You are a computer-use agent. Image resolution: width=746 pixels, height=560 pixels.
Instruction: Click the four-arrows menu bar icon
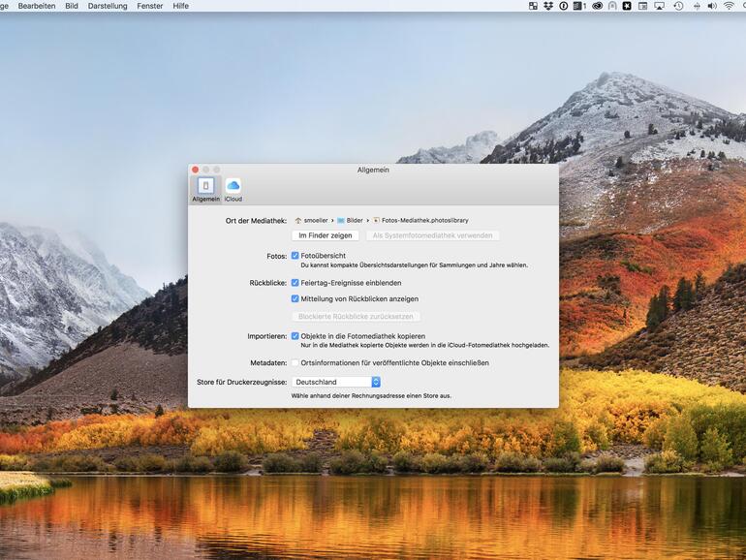[697, 6]
